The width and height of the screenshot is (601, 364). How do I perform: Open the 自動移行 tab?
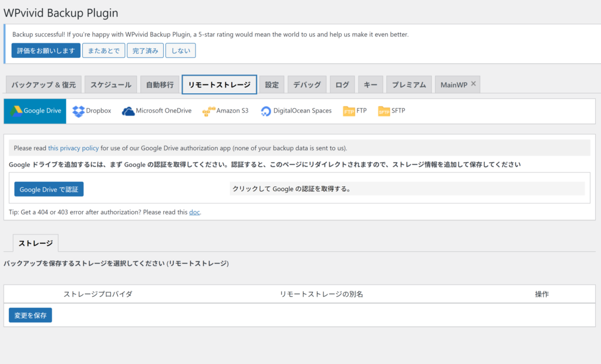coord(160,85)
